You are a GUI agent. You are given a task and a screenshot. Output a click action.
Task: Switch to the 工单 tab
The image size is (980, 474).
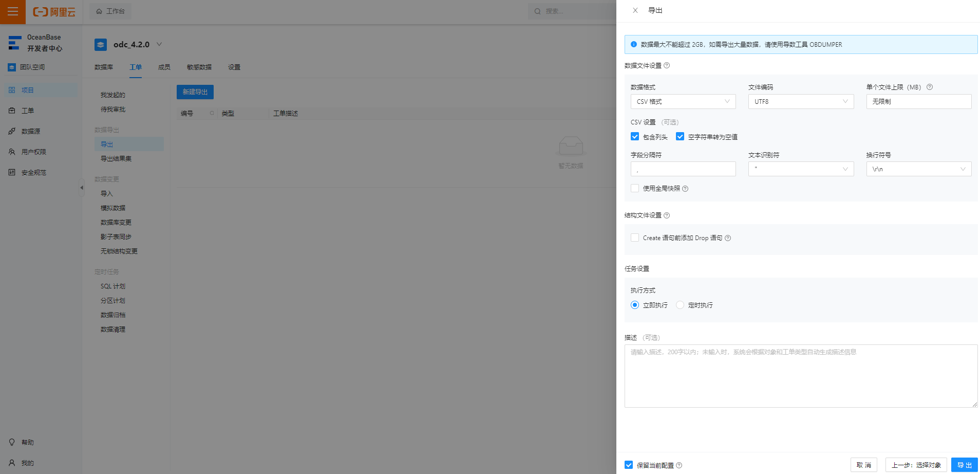point(136,67)
